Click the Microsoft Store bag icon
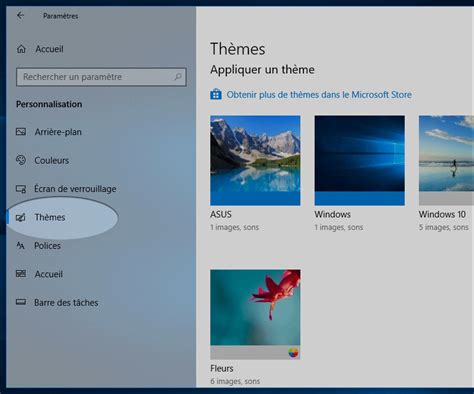This screenshot has width=474, height=394. [216, 94]
